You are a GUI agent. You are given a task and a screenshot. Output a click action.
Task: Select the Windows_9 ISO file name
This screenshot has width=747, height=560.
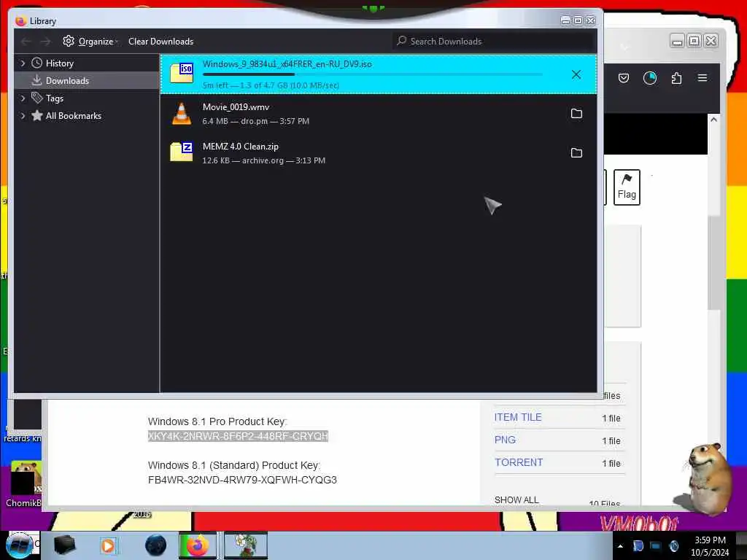pyautogui.click(x=287, y=64)
